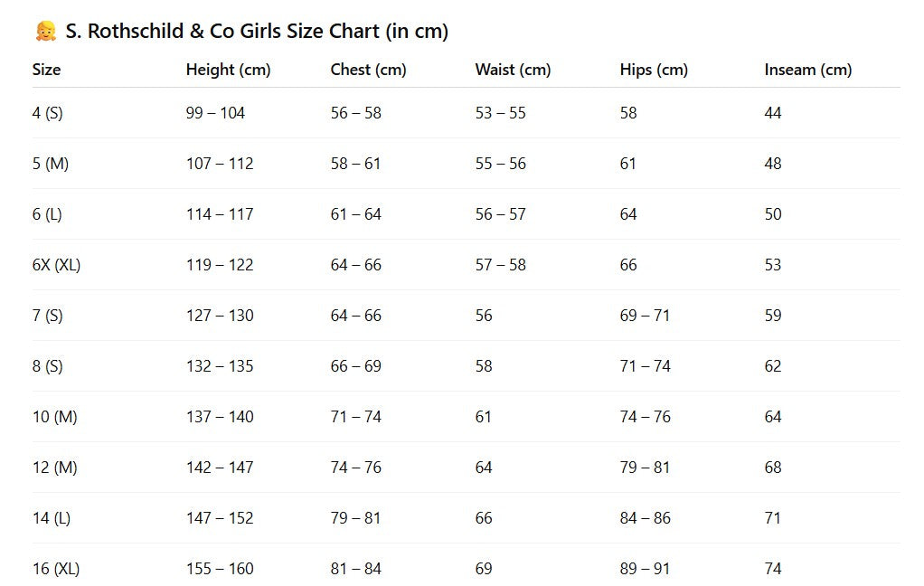
Task: Click the Hips (cm) column header
Action: pyautogui.click(x=654, y=70)
